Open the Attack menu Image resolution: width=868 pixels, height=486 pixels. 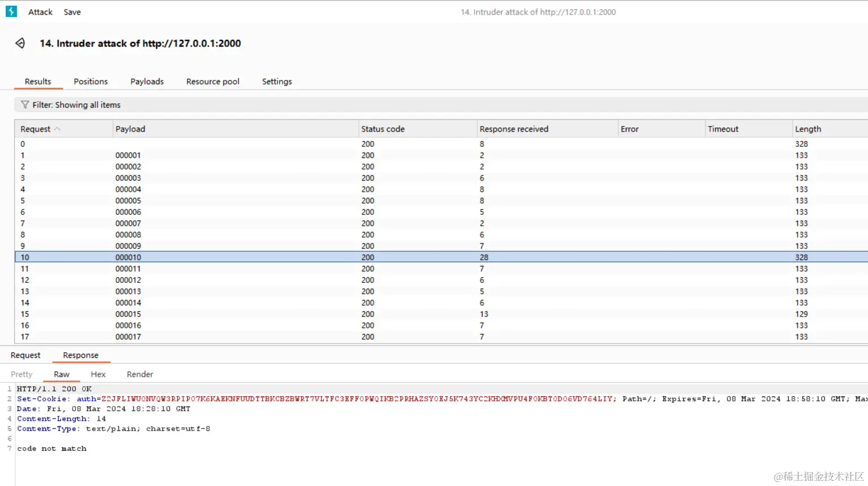coord(40,12)
